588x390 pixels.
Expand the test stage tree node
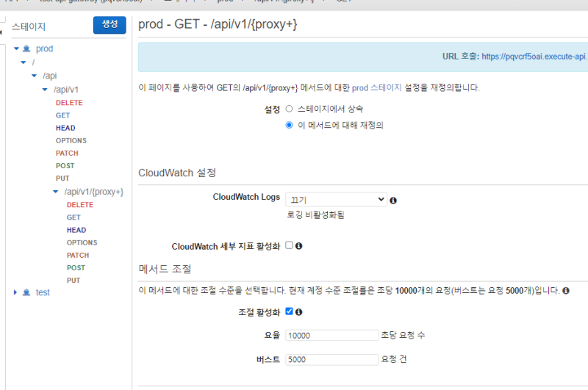pyautogui.click(x=16, y=292)
